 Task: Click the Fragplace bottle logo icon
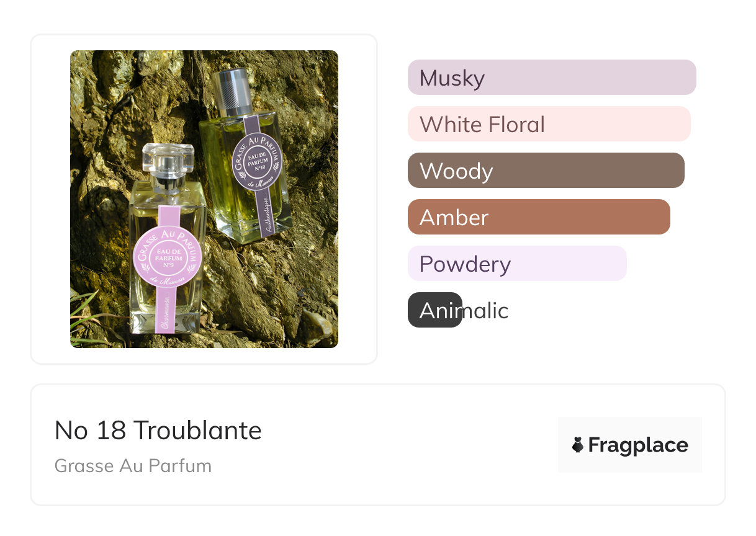point(578,445)
